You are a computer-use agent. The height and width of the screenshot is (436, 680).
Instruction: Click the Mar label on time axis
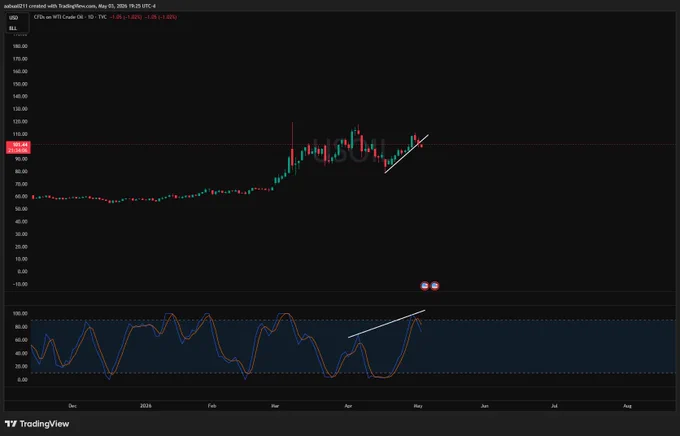275,406
